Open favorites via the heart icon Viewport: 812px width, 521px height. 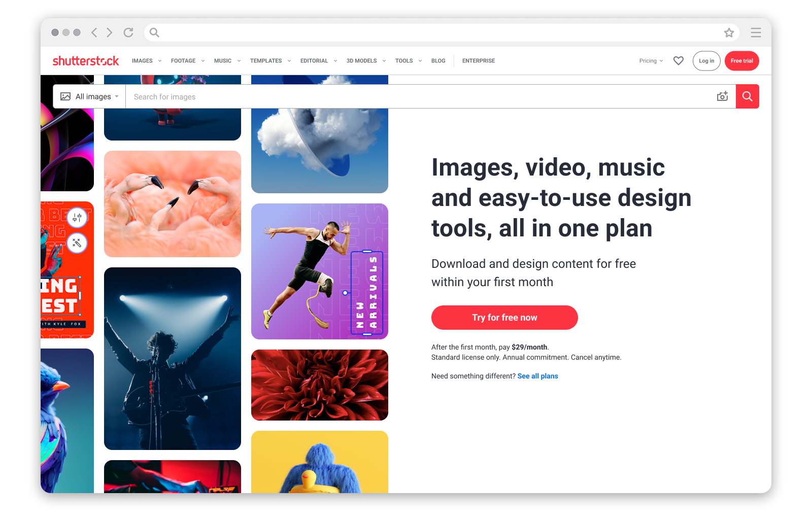click(679, 61)
